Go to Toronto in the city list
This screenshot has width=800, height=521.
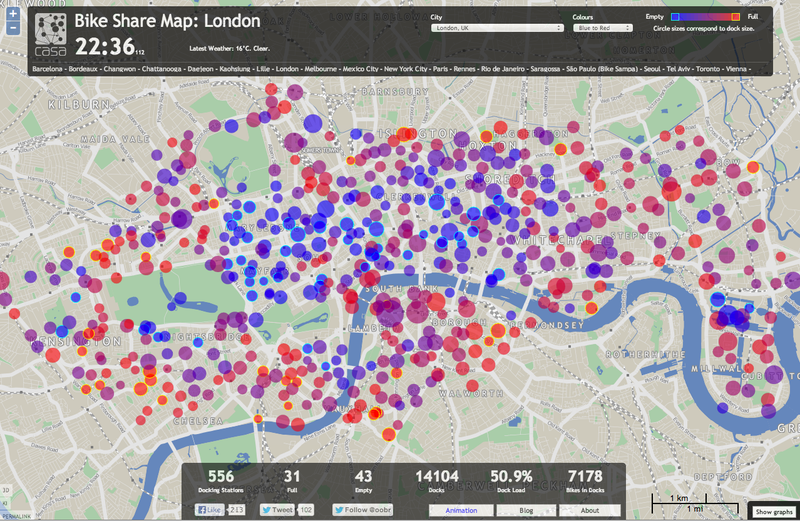(x=707, y=69)
